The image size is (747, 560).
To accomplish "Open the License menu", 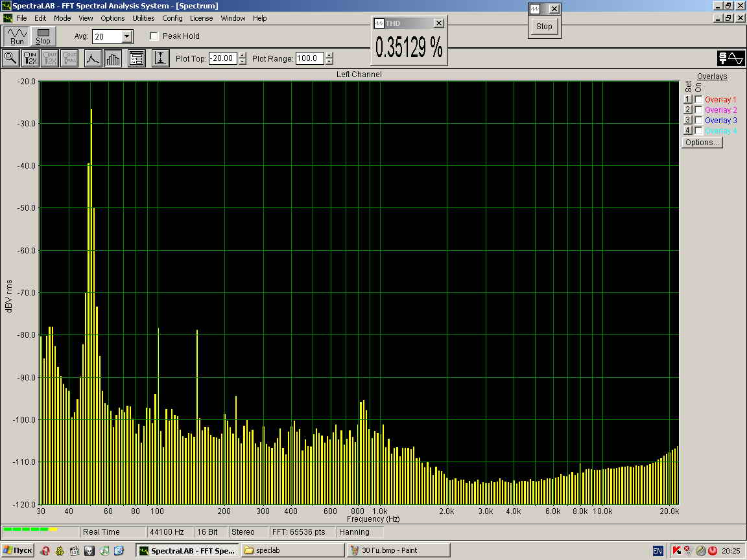I will point(202,18).
